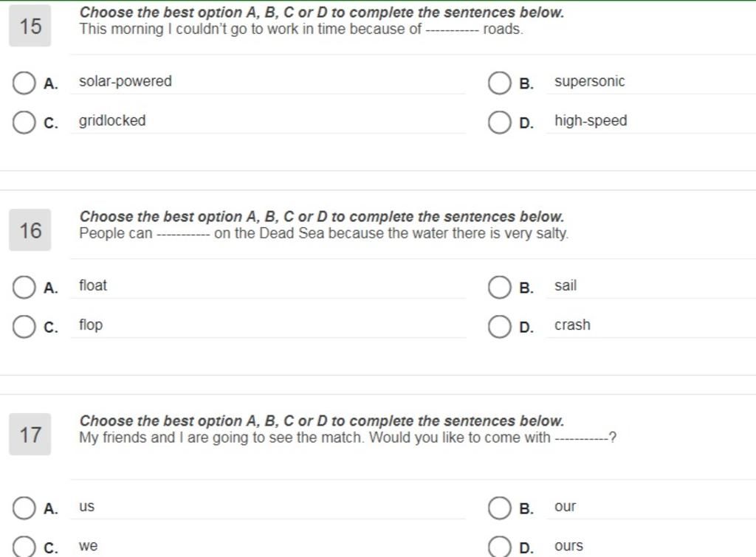Select radio A 'us' in question 17

pos(24,508)
